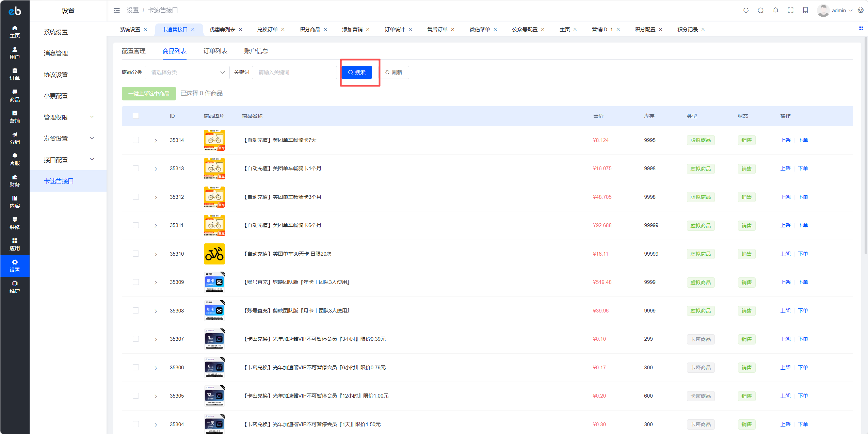The image size is (868, 434).
Task: Open the 财务 finance sidebar icon
Action: (x=15, y=181)
